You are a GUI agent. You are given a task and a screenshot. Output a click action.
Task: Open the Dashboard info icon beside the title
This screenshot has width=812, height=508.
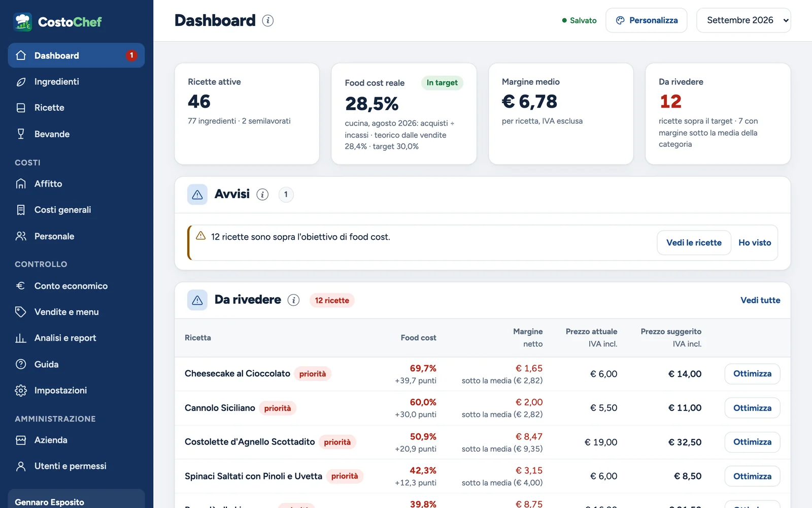[268, 20]
